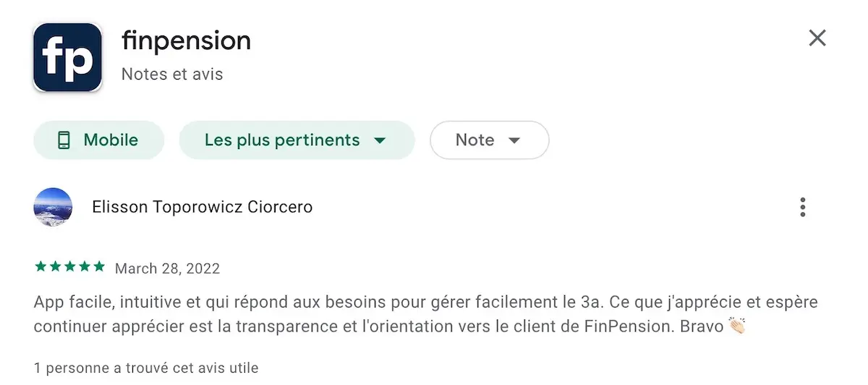The height and width of the screenshot is (385, 868).
Task: Close the Notes et avis dialog
Action: pyautogui.click(x=817, y=38)
